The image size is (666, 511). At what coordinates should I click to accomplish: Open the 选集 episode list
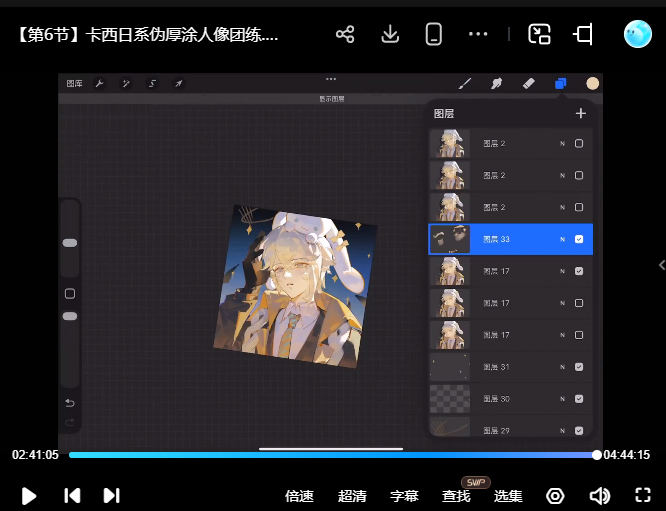(508, 496)
